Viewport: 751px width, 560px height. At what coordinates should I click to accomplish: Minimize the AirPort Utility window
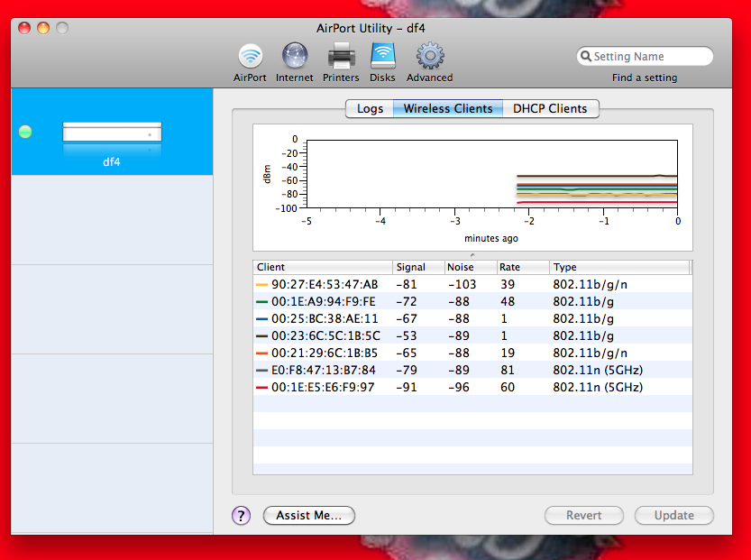[x=43, y=28]
